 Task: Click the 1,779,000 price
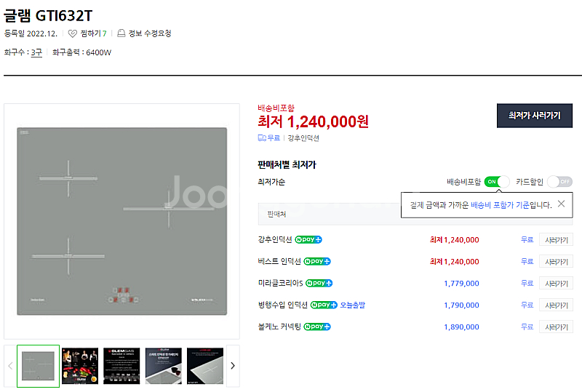click(x=461, y=284)
